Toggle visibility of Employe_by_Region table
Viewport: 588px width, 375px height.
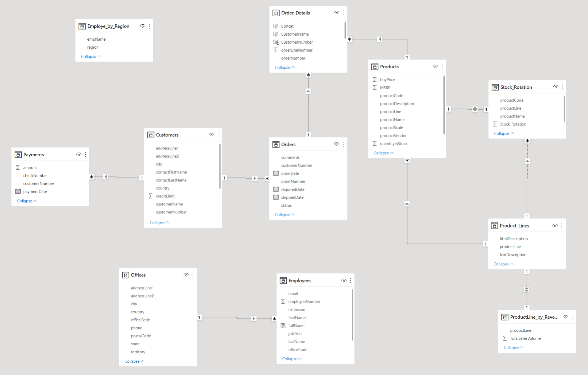(x=143, y=26)
